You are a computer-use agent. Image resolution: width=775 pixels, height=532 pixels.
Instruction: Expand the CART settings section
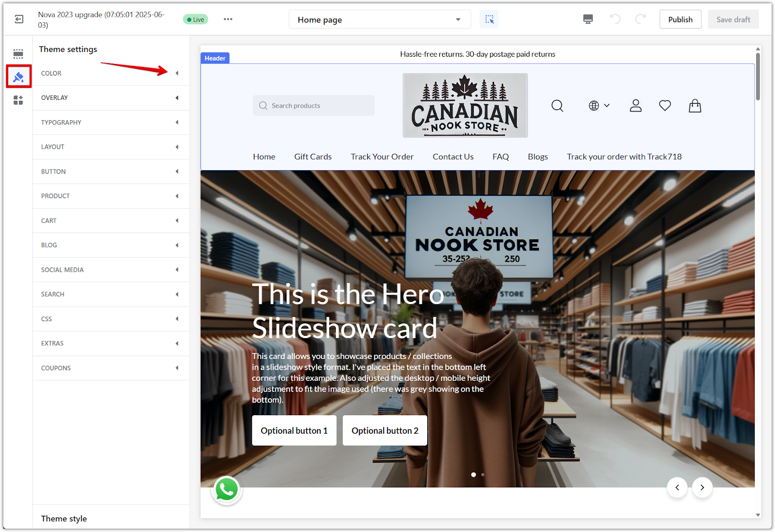[x=111, y=220]
